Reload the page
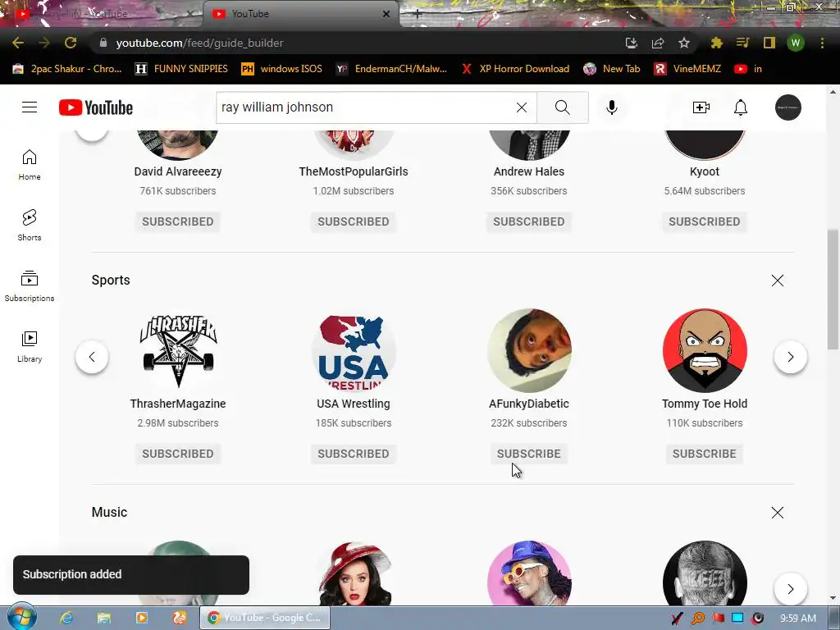This screenshot has height=630, width=840. [71, 43]
